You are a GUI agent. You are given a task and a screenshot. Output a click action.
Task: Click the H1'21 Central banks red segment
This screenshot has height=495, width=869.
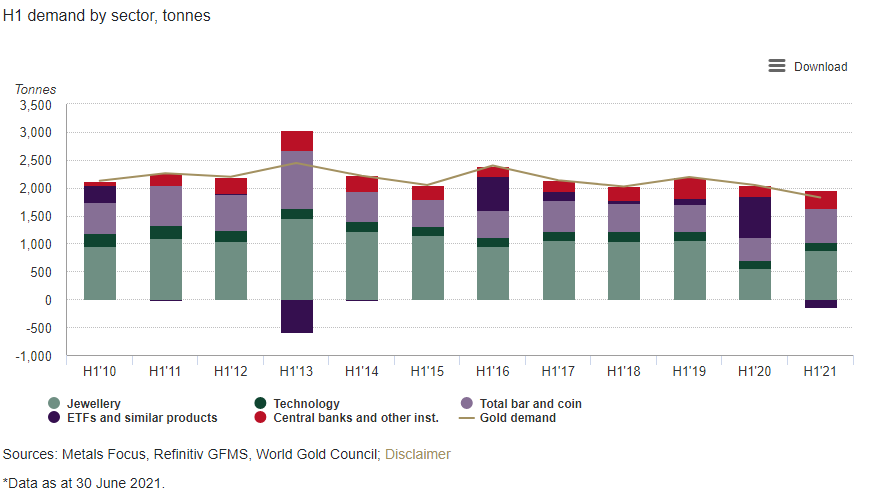pos(821,200)
